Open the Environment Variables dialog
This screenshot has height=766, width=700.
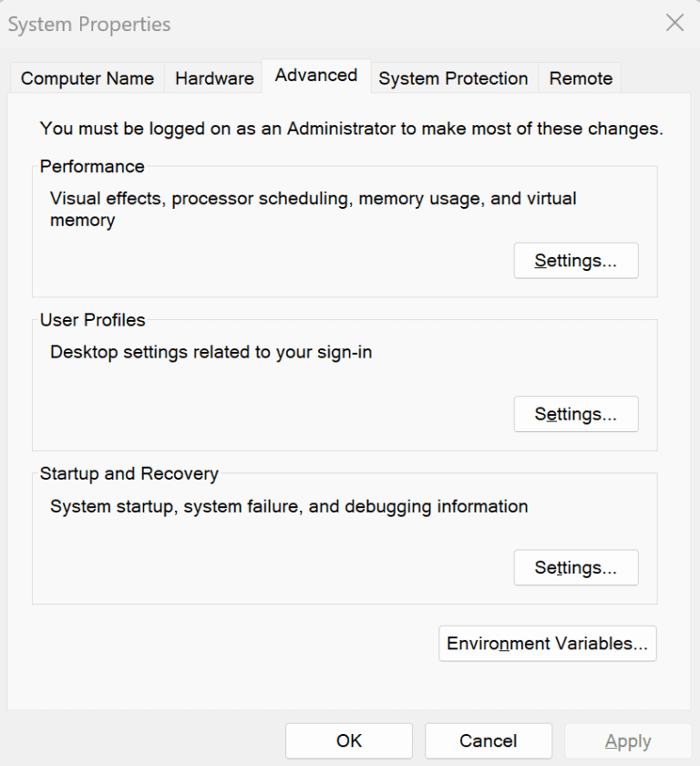click(x=547, y=643)
